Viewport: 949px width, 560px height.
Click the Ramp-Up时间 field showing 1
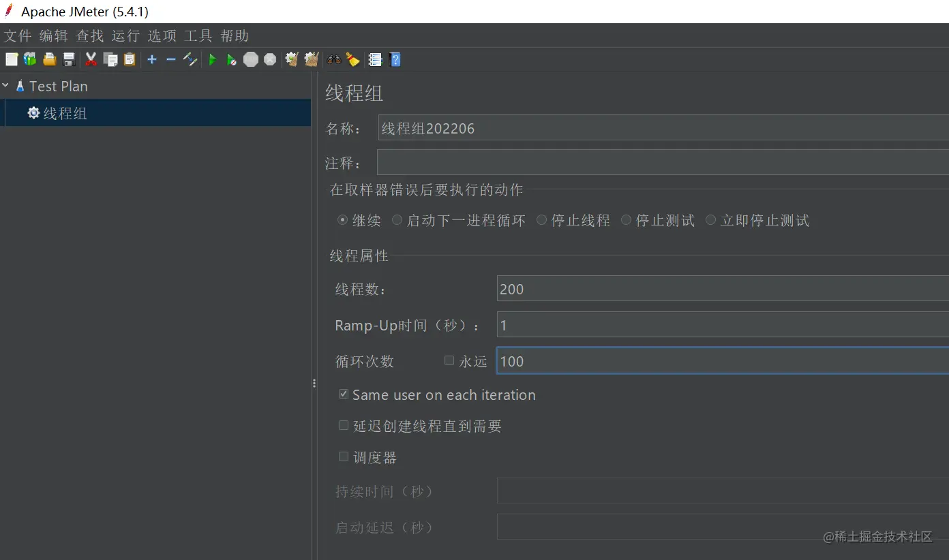pos(723,325)
